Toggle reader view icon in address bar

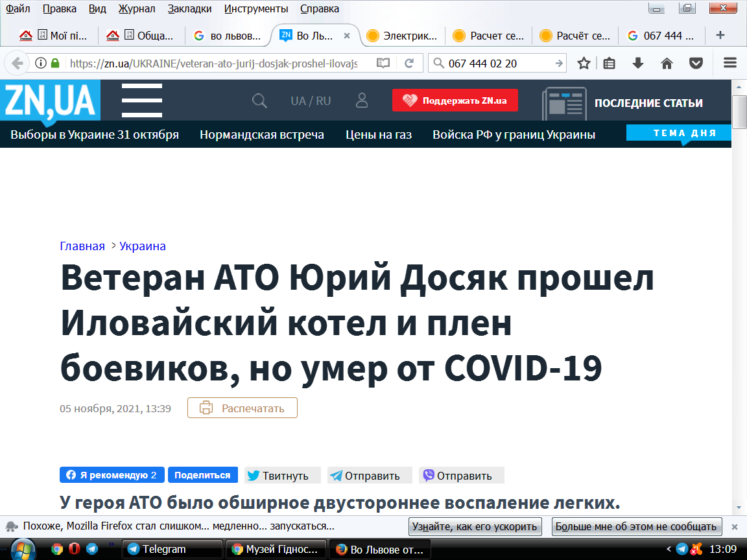pos(383,64)
